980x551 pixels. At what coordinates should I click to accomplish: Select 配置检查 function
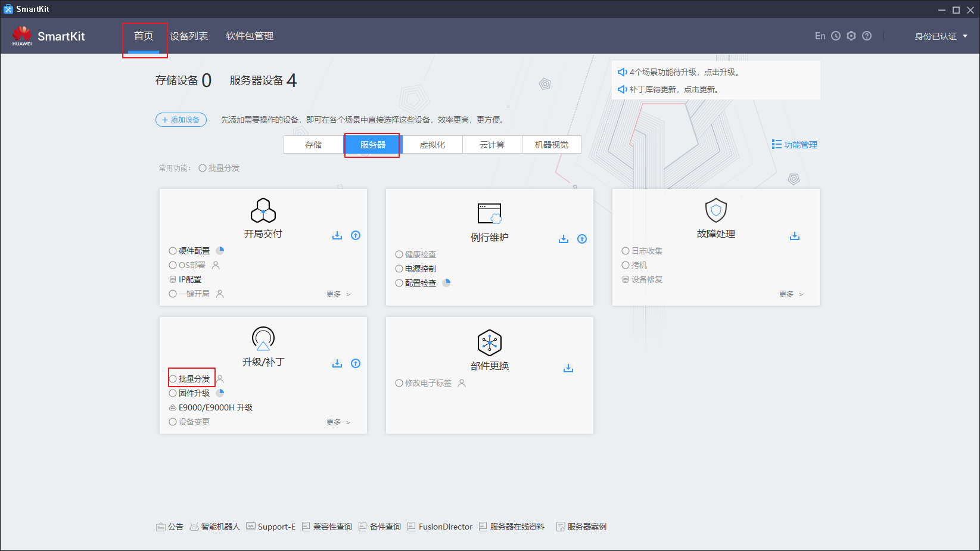pos(416,283)
